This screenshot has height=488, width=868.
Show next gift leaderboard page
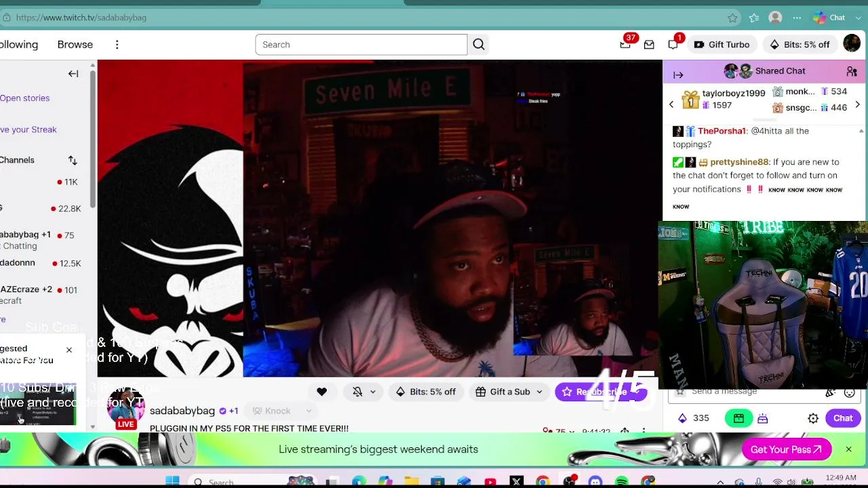pyautogui.click(x=858, y=104)
